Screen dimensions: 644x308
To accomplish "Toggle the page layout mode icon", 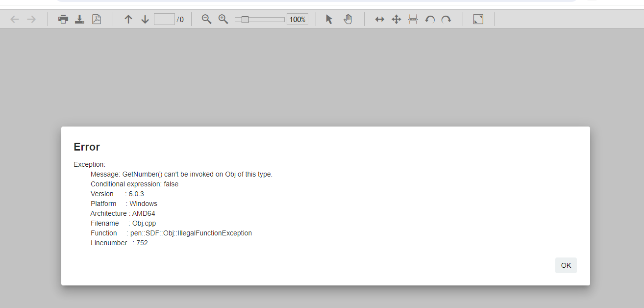I will pos(413,19).
